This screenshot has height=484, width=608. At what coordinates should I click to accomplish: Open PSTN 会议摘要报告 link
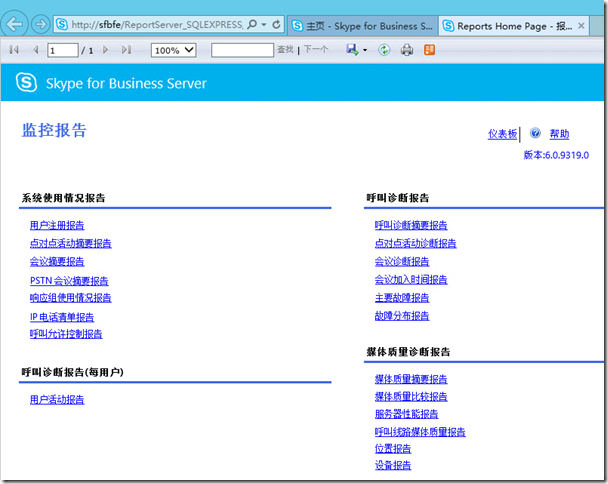click(69, 280)
